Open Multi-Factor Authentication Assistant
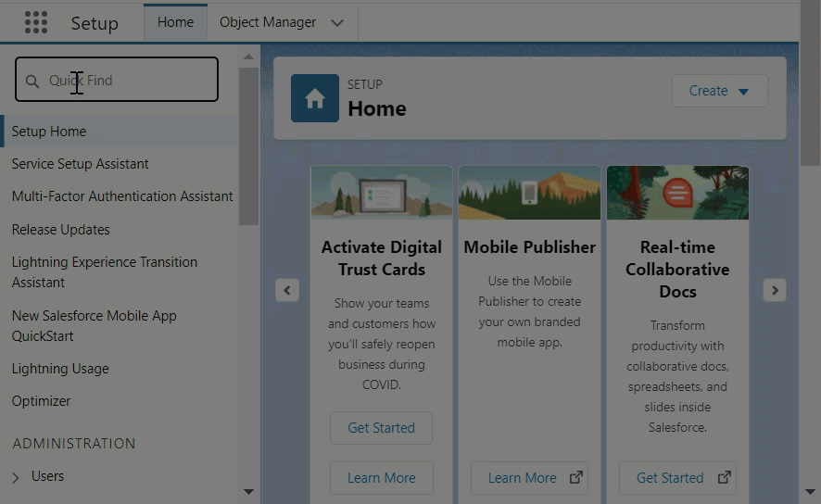The height and width of the screenshot is (504, 821). click(x=122, y=196)
